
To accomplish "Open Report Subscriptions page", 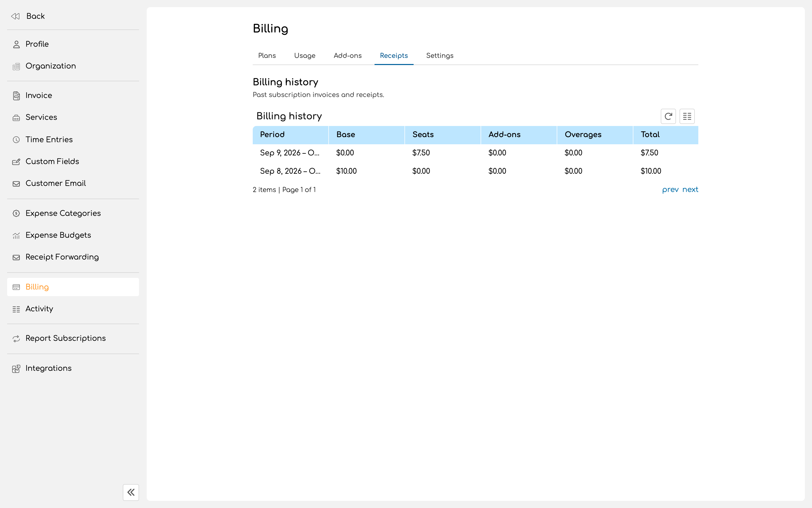I will pos(73,338).
